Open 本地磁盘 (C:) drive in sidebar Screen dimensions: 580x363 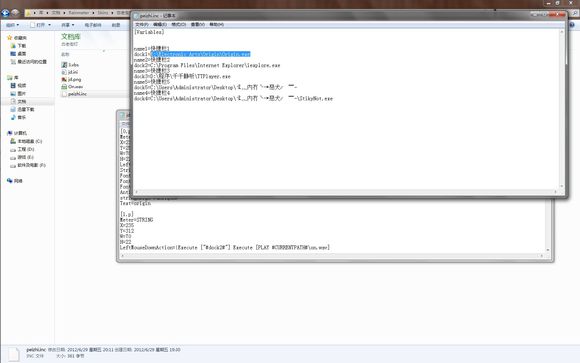tap(26, 141)
